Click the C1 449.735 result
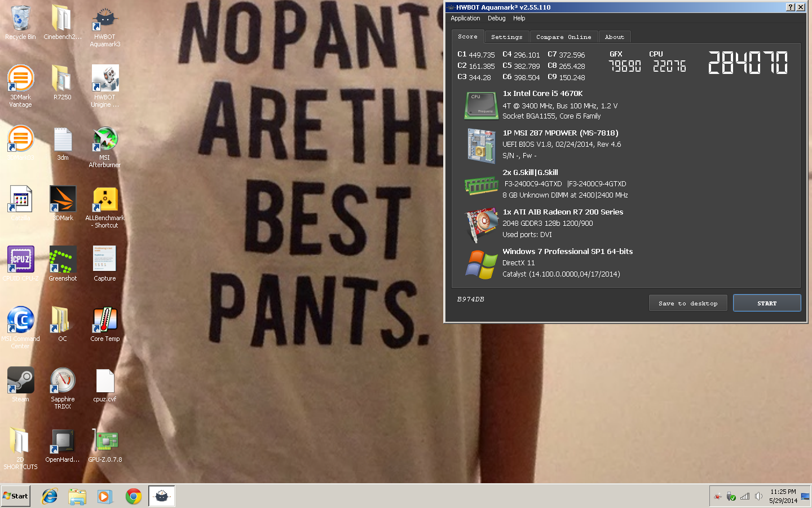Screen dimensions: 812x508 tap(476, 55)
